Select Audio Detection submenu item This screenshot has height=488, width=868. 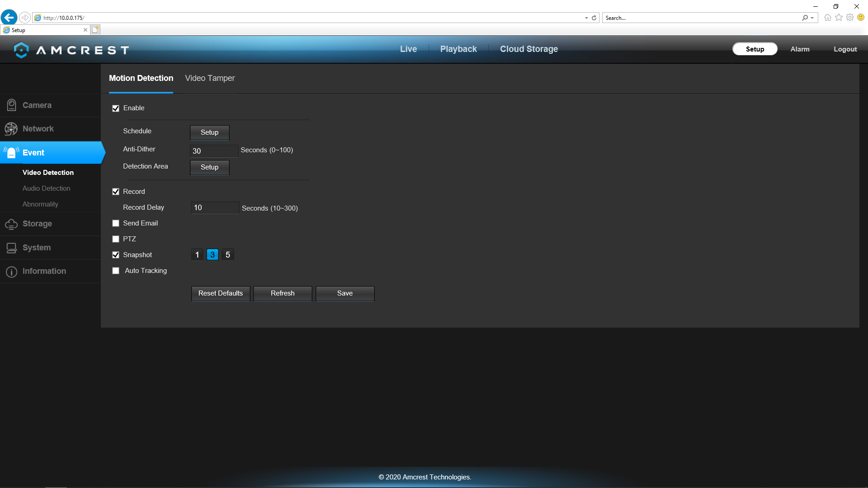pos(46,188)
